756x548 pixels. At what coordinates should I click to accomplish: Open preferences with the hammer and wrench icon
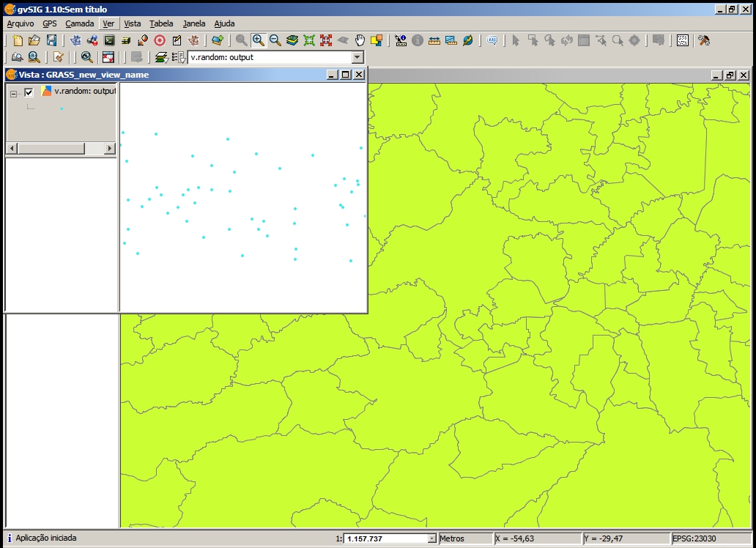(703, 40)
